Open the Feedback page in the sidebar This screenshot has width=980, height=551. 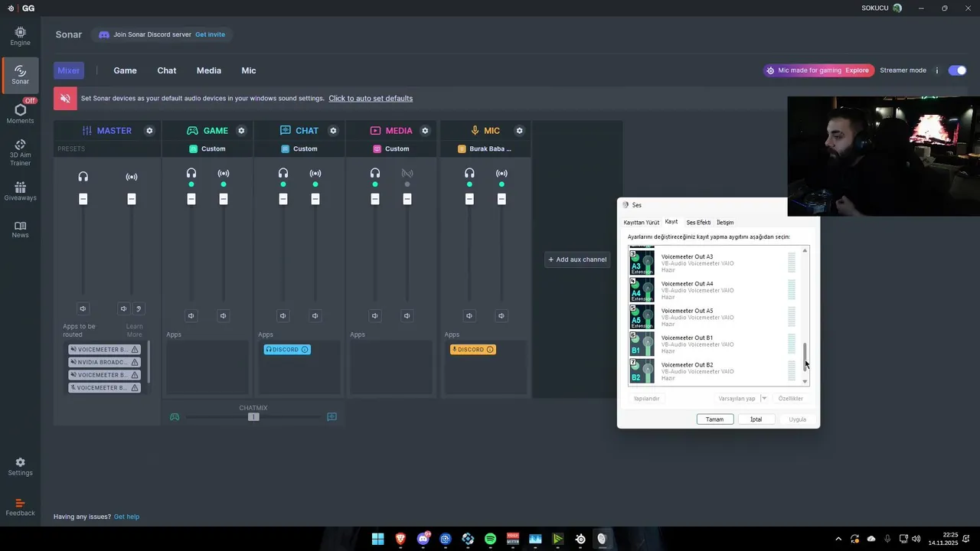[x=20, y=507]
